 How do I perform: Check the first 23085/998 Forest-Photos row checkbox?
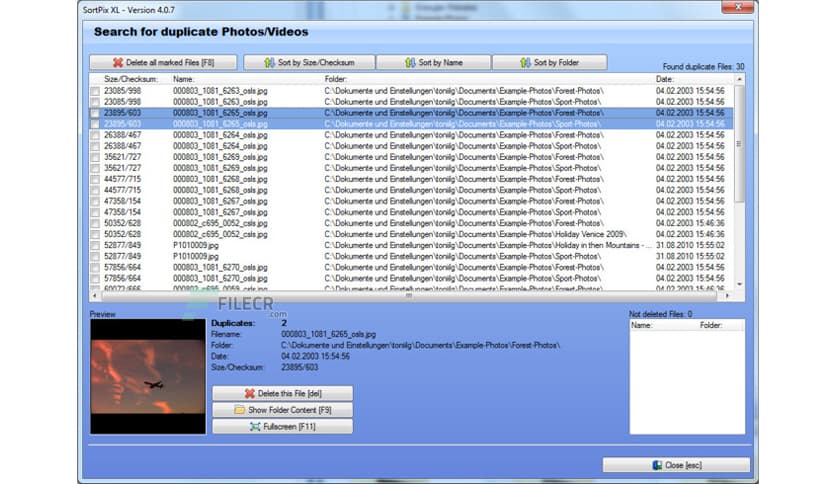point(95,91)
